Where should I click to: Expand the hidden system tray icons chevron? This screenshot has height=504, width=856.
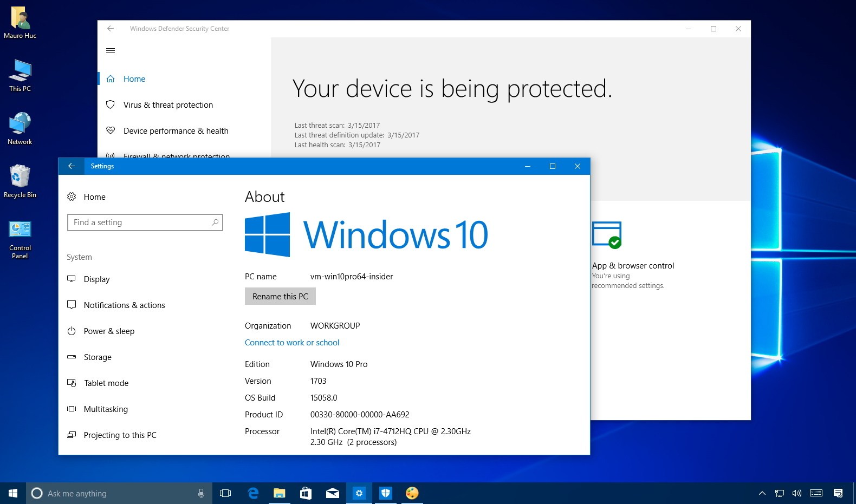(762, 493)
